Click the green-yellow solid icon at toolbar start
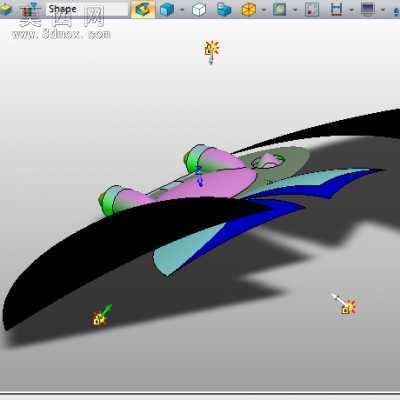400x400 pixels. (5, 9)
